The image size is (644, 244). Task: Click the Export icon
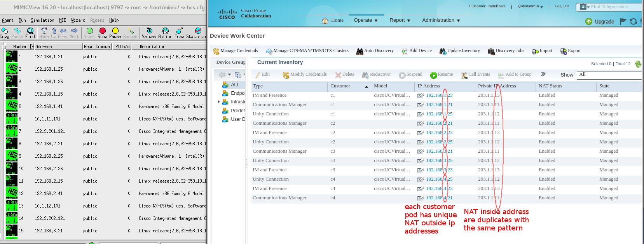coord(564,51)
